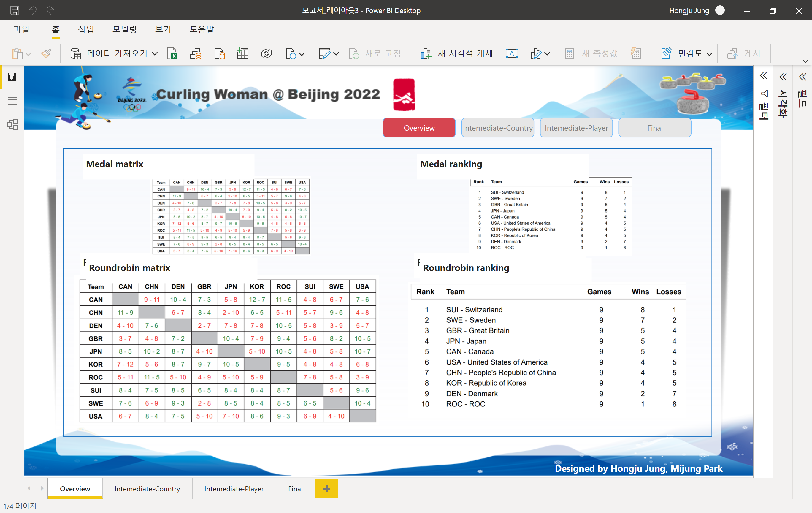
Task: Insert a text box from the ribbon
Action: pyautogui.click(x=512, y=54)
